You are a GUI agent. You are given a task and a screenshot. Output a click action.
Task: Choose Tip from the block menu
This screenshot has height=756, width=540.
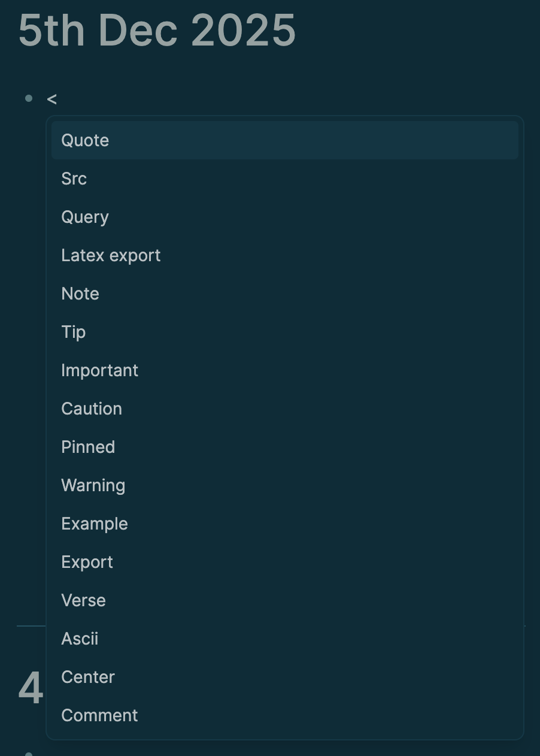click(x=74, y=332)
